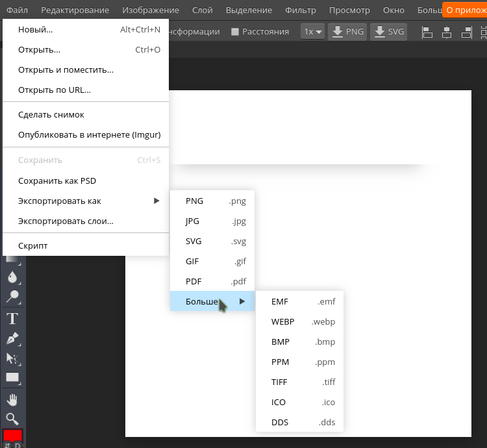This screenshot has width=487, height=448.
Task: Select Опубликовать в интернете (Imgur)
Action: coord(86,135)
